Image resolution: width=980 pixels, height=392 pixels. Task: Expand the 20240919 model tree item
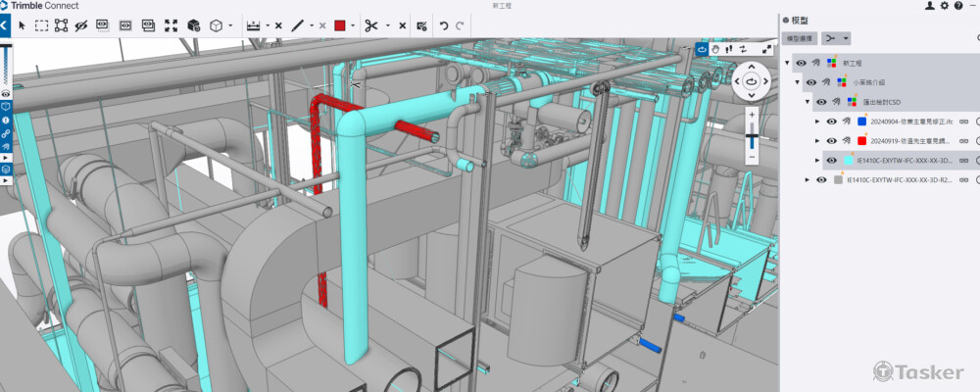tap(817, 141)
